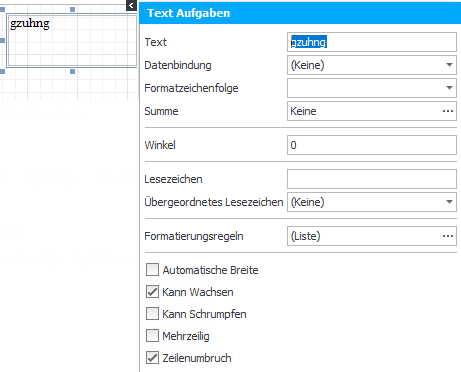Click the top-center resize handle of label

tap(72, 9)
